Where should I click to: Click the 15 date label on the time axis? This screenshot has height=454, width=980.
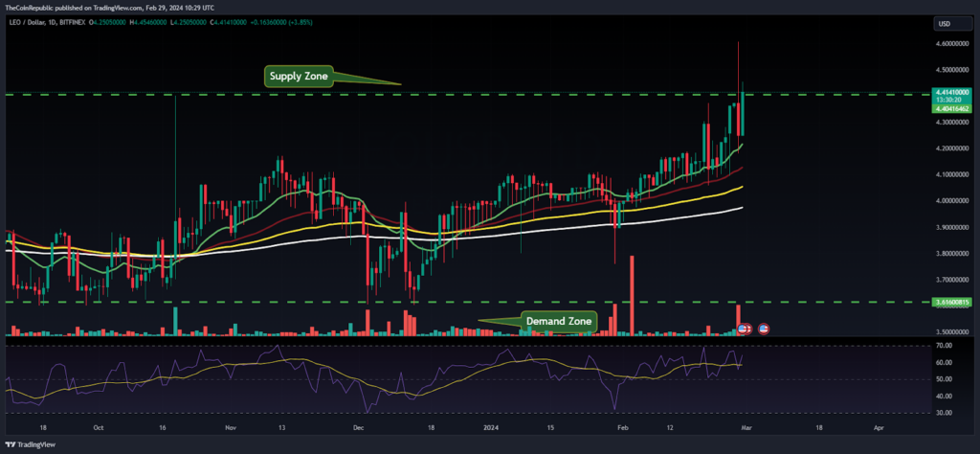point(550,429)
